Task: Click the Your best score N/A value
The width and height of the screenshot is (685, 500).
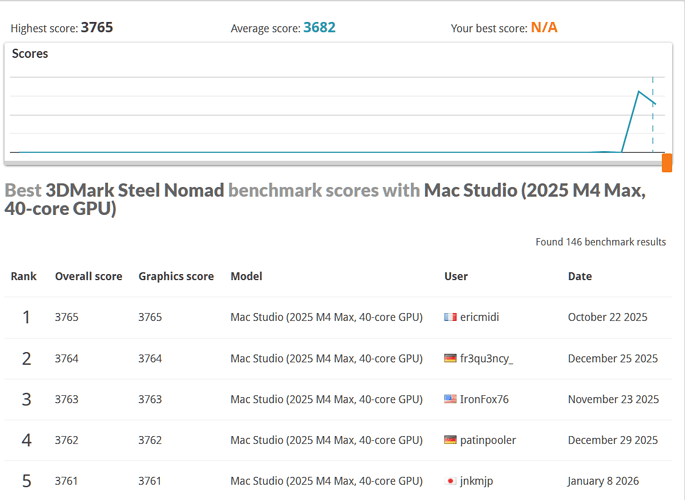Action: (x=544, y=28)
